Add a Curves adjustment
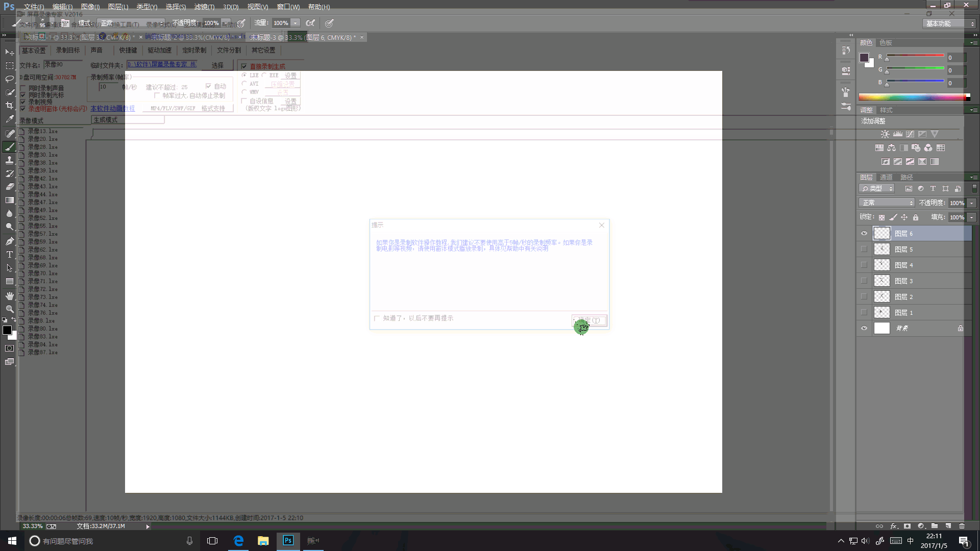 click(910, 134)
